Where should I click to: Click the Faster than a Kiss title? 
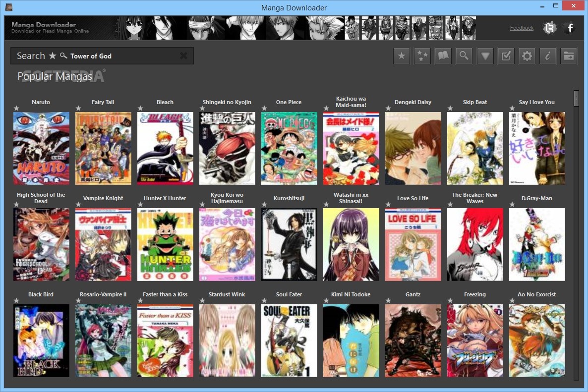pos(165,294)
